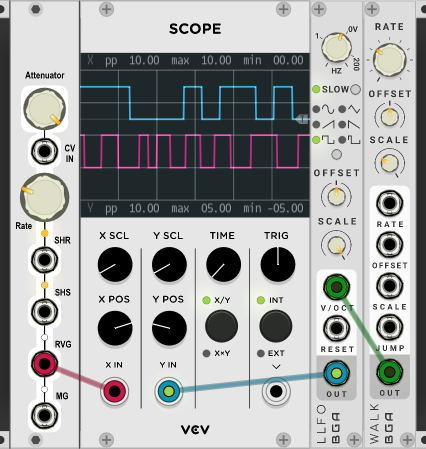This screenshot has width=426, height=449.
Task: Click the Y POS knob
Action: pos(169,328)
